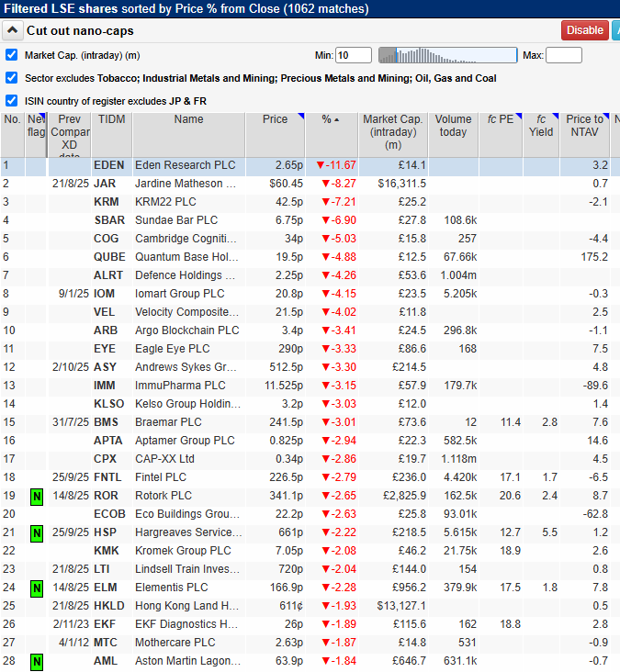Click Eagle Eye PLC name
620x672 pixels.
tap(173, 349)
